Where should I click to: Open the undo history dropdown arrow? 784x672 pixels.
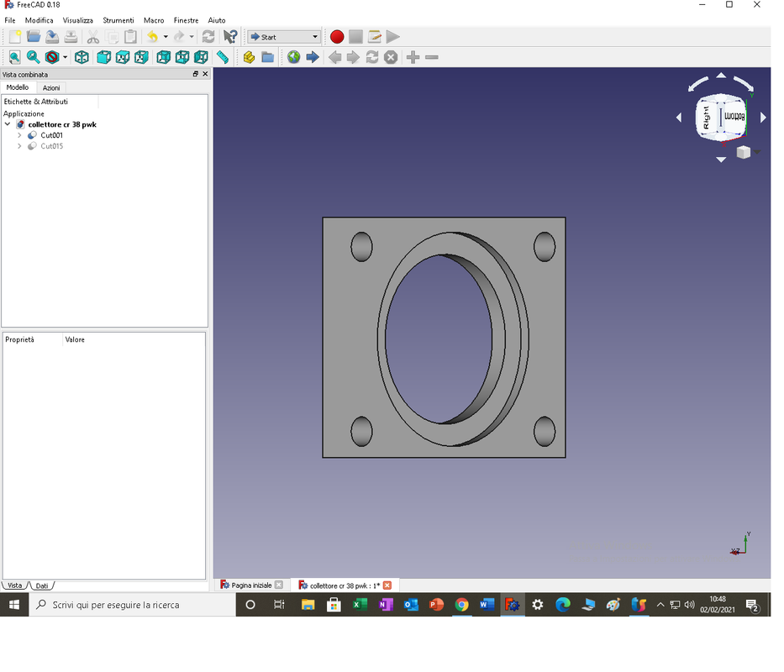[166, 37]
